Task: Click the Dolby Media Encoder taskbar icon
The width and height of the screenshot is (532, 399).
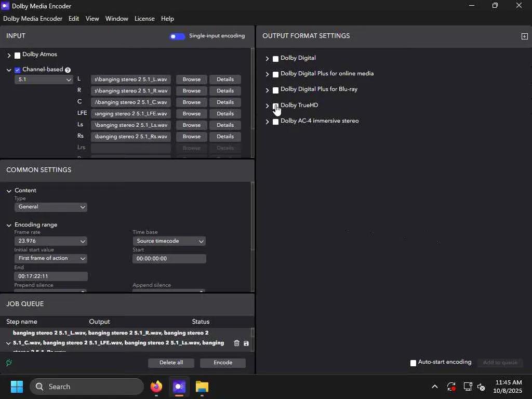Action: tap(179, 387)
